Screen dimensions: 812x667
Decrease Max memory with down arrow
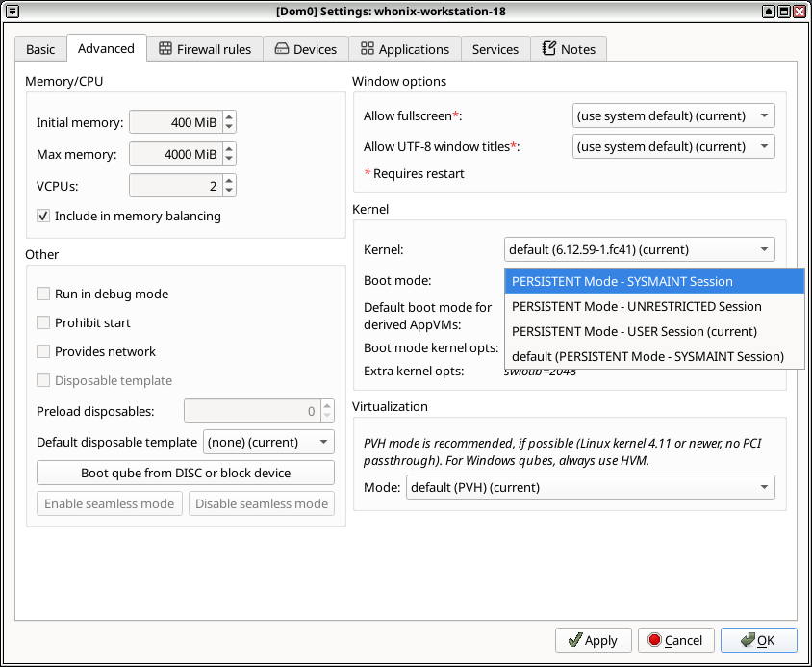click(229, 159)
